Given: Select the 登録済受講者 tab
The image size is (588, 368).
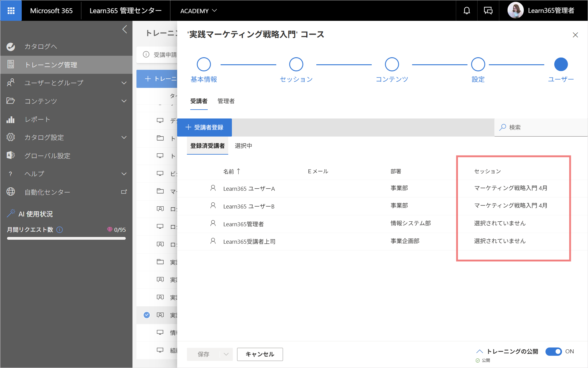Looking at the screenshot, I should pos(207,146).
